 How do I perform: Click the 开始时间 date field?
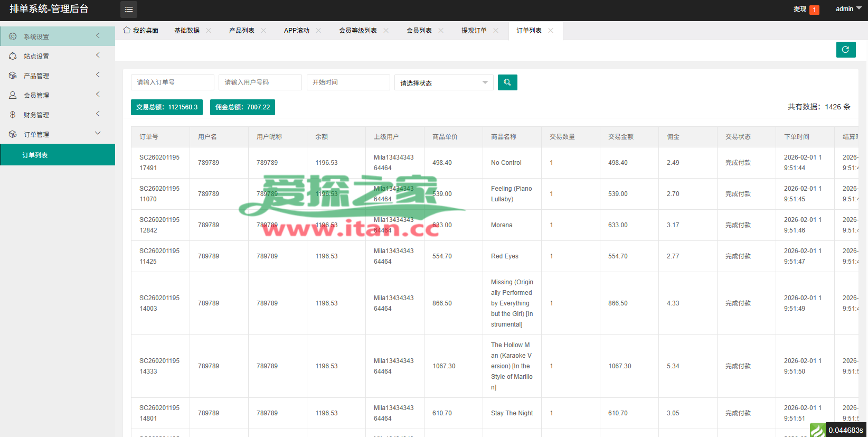click(348, 82)
